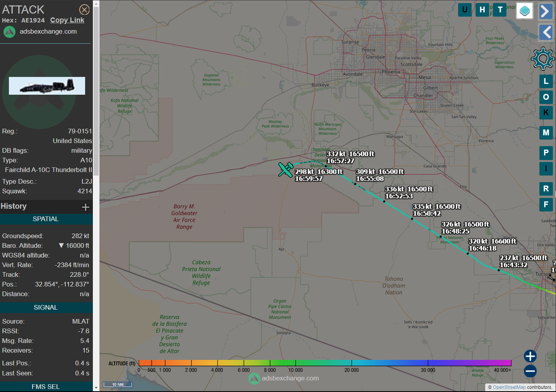Click the sidebar scrollbar up arrow
This screenshot has width=556, height=392.
click(96, 3)
